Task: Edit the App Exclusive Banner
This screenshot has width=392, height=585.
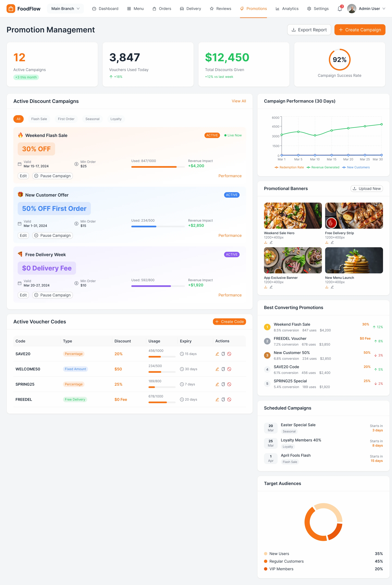Action: coord(271,287)
